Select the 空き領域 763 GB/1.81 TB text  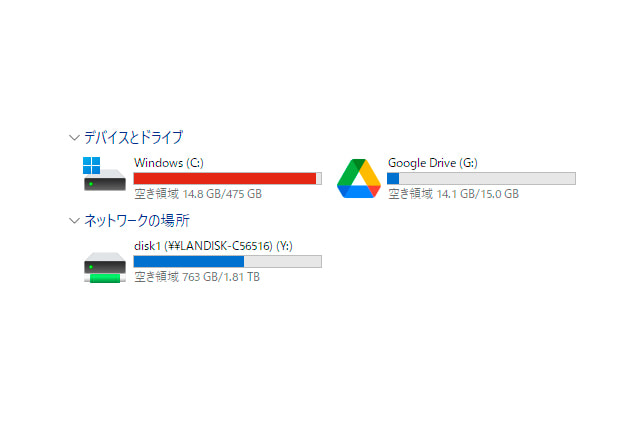pos(197,277)
